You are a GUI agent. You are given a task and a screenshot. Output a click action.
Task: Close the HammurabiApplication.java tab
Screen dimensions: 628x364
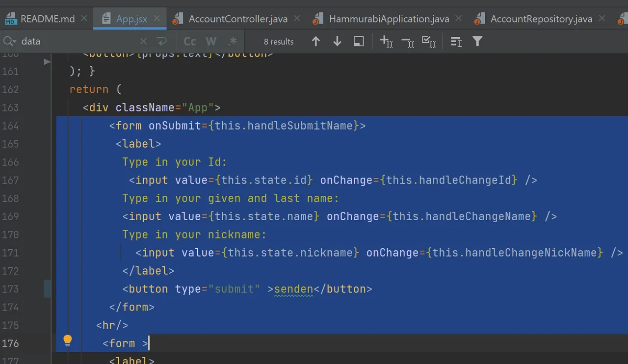[458, 19]
